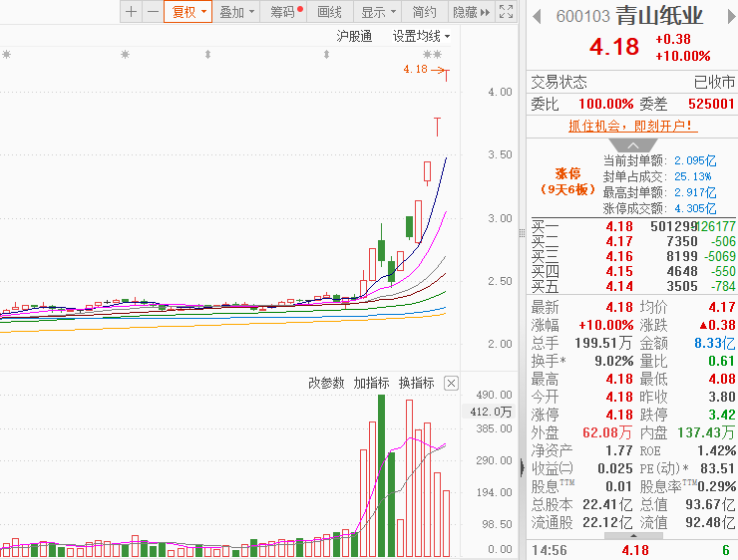Select the 画线 drawing tool
Viewport: 738px width, 560px height.
click(x=329, y=12)
